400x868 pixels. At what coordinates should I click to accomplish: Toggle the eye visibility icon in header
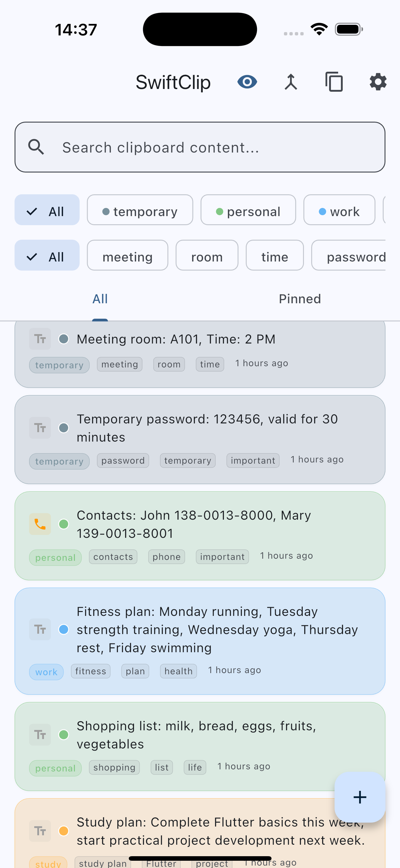pos(247,82)
